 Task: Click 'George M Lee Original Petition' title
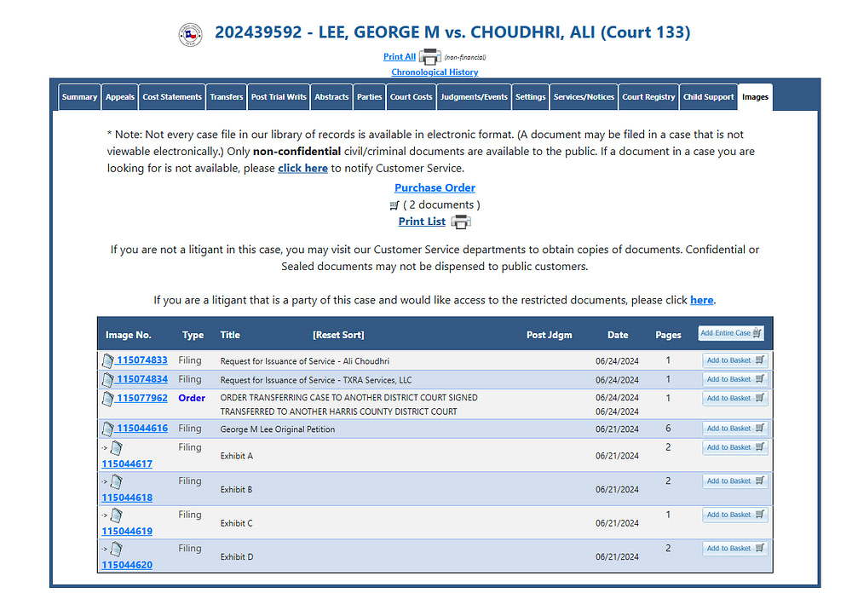(x=278, y=429)
